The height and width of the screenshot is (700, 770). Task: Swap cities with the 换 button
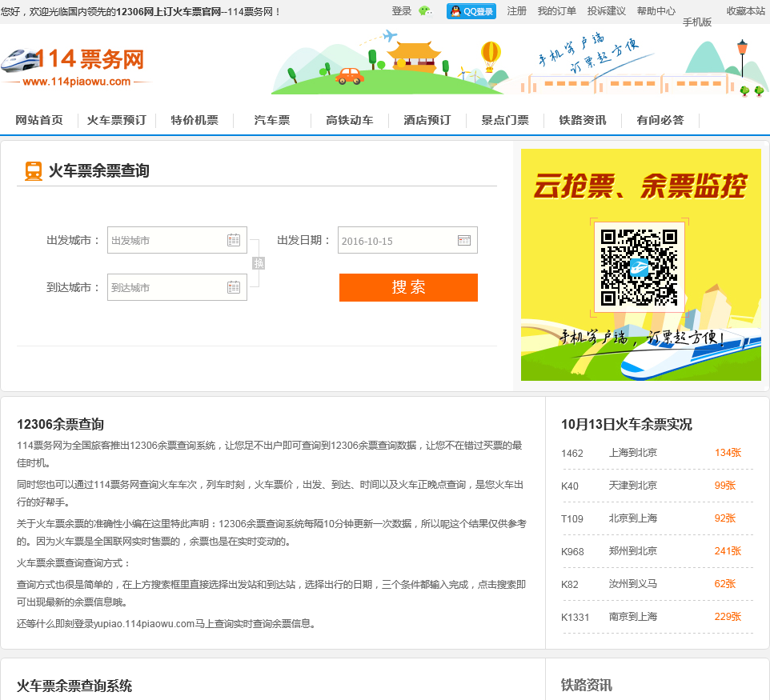(x=259, y=263)
